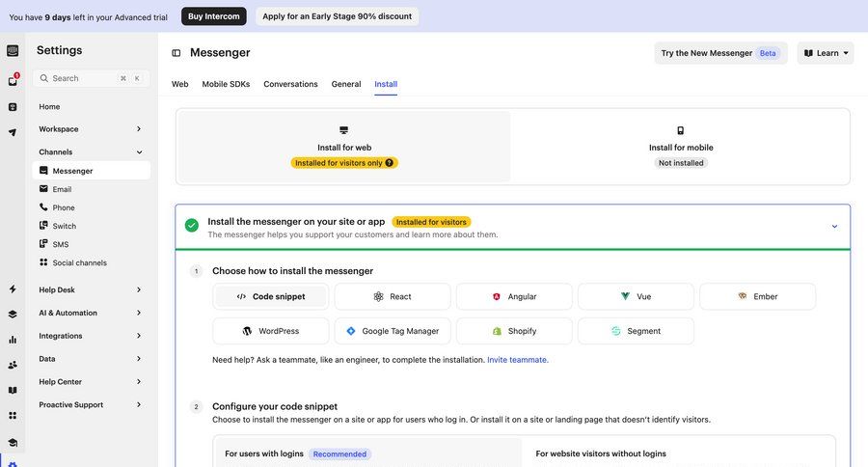Open the Learn dropdown menu
Image resolution: width=868 pixels, height=467 pixels.
(826, 53)
